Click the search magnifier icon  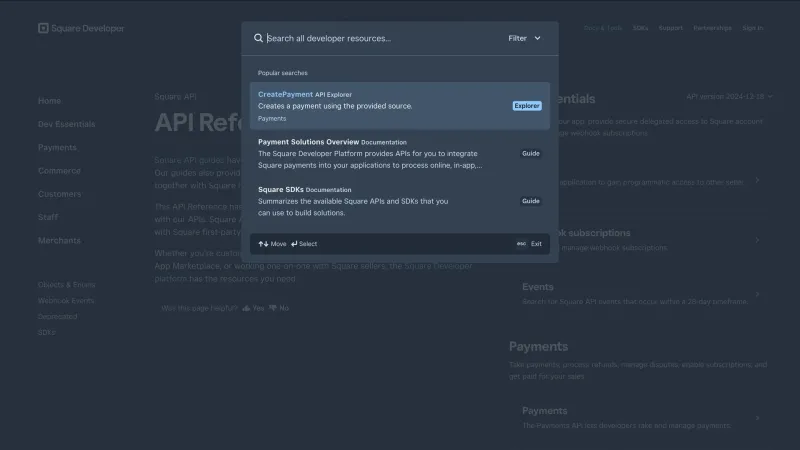(258, 38)
